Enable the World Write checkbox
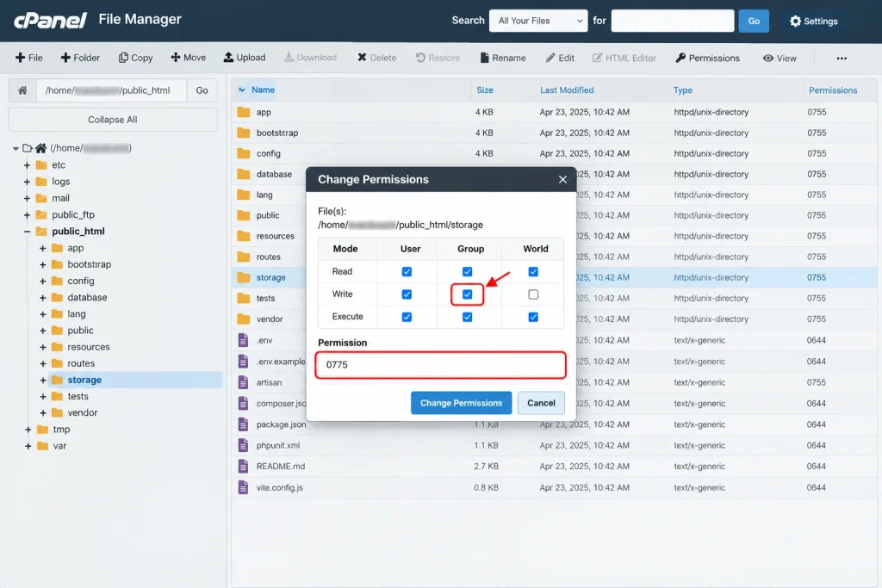 (x=533, y=294)
